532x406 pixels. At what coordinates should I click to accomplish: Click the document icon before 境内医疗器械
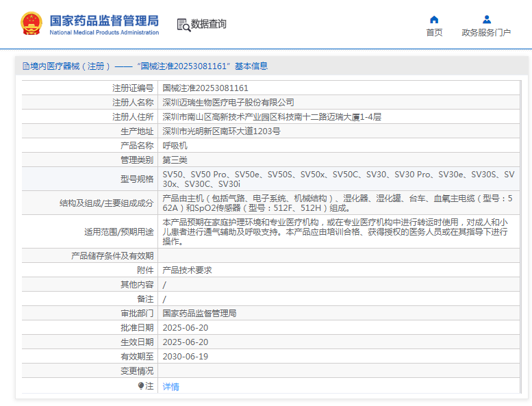pos(25,66)
